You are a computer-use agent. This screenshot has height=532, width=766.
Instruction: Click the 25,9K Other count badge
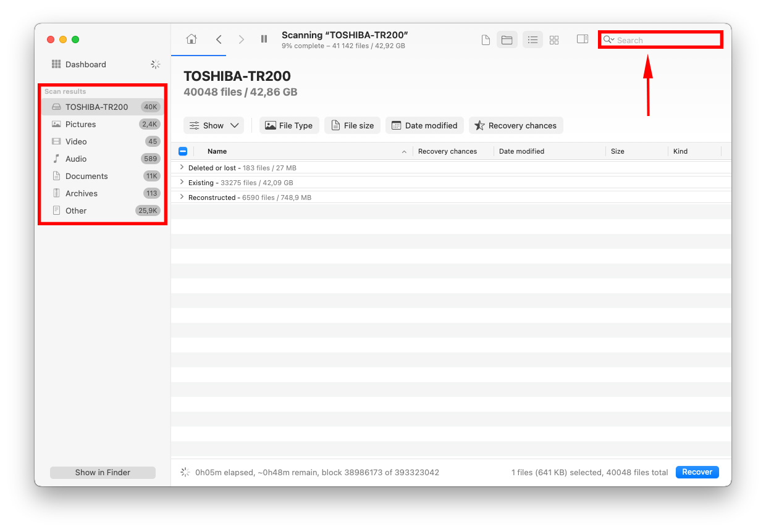point(148,210)
